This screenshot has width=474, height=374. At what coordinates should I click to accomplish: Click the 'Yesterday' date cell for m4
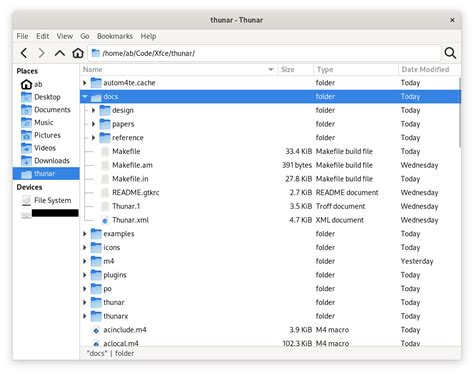point(417,261)
